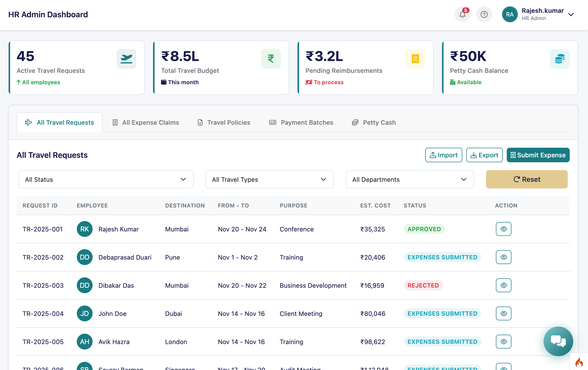Click the rupee icon on Total Travel Budget card
Screen dimensions: 588x370
(271, 59)
